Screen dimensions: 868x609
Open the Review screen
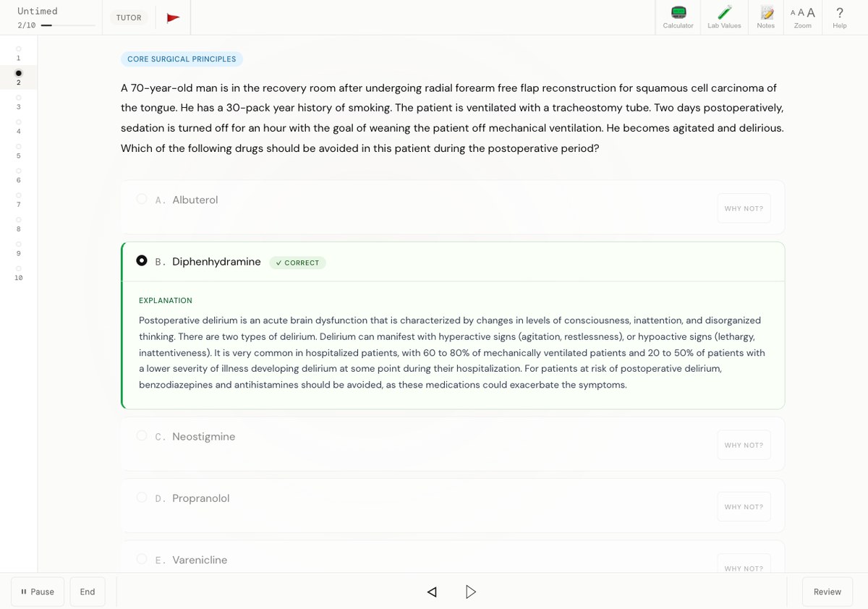tap(827, 592)
